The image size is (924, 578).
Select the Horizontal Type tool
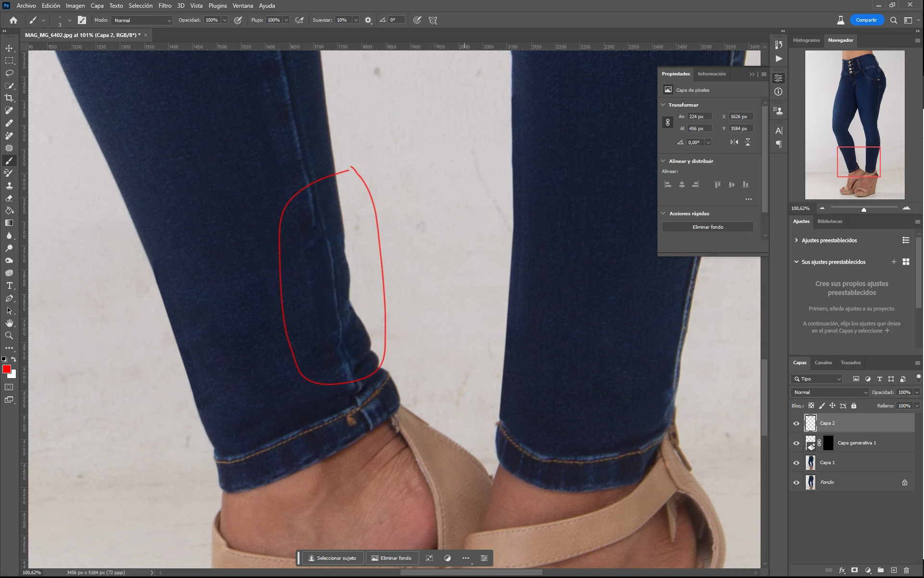9,285
